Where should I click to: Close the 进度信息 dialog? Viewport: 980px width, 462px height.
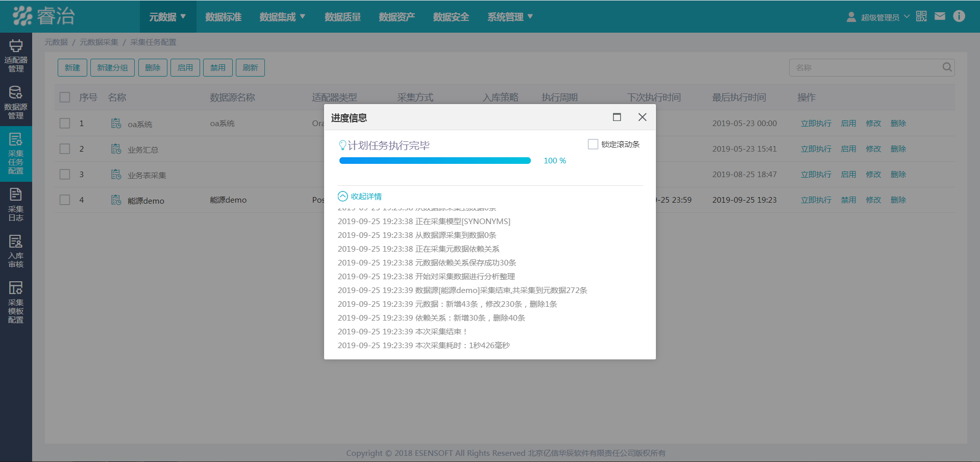[643, 117]
